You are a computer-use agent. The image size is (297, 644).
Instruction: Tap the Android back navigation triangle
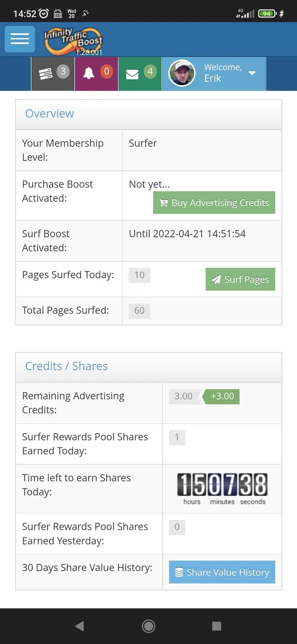point(79,626)
